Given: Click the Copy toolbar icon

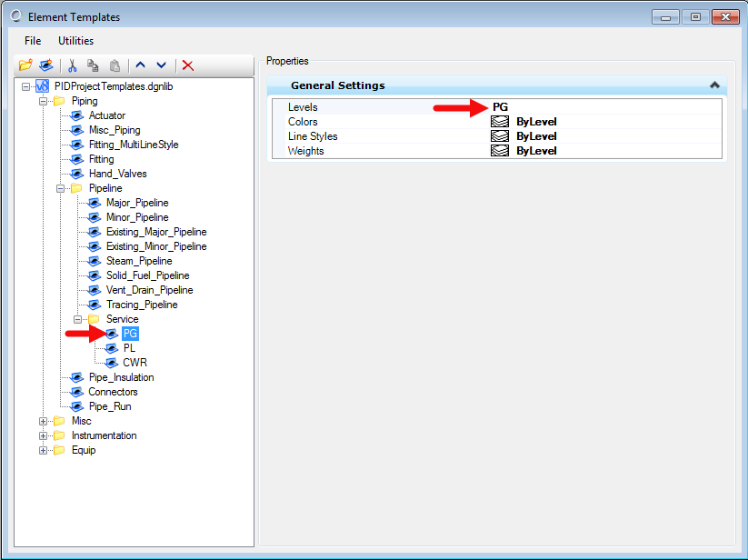Looking at the screenshot, I should pos(93,65).
